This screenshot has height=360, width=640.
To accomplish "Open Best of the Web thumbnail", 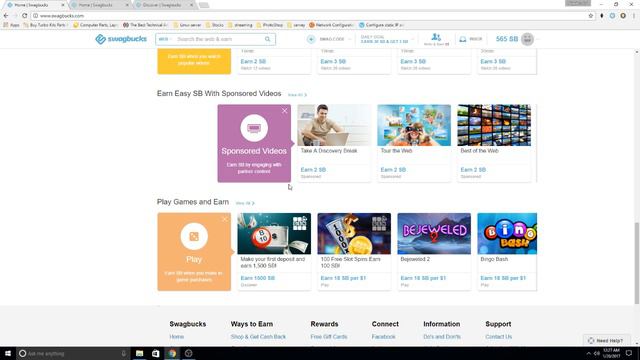I will point(494,125).
